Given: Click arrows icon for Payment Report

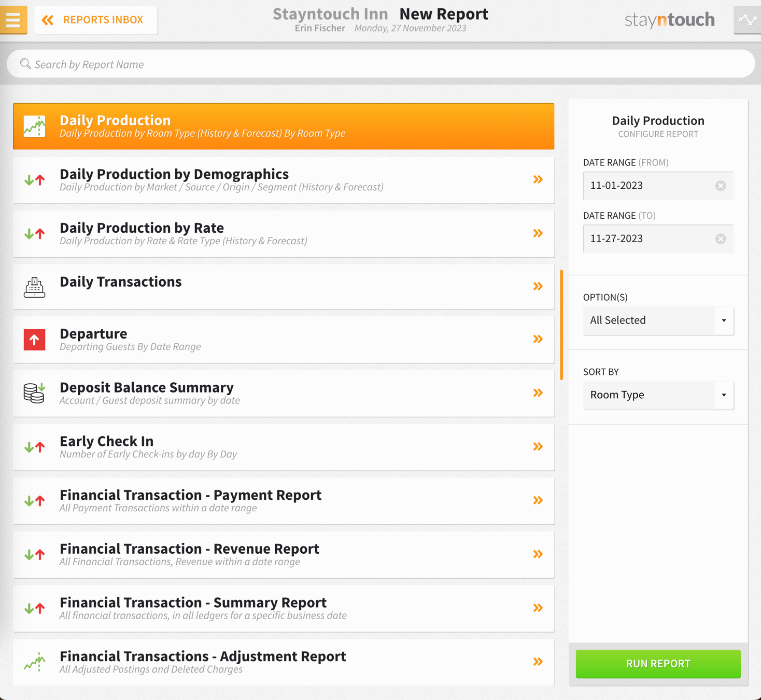Looking at the screenshot, I should coord(35,501).
